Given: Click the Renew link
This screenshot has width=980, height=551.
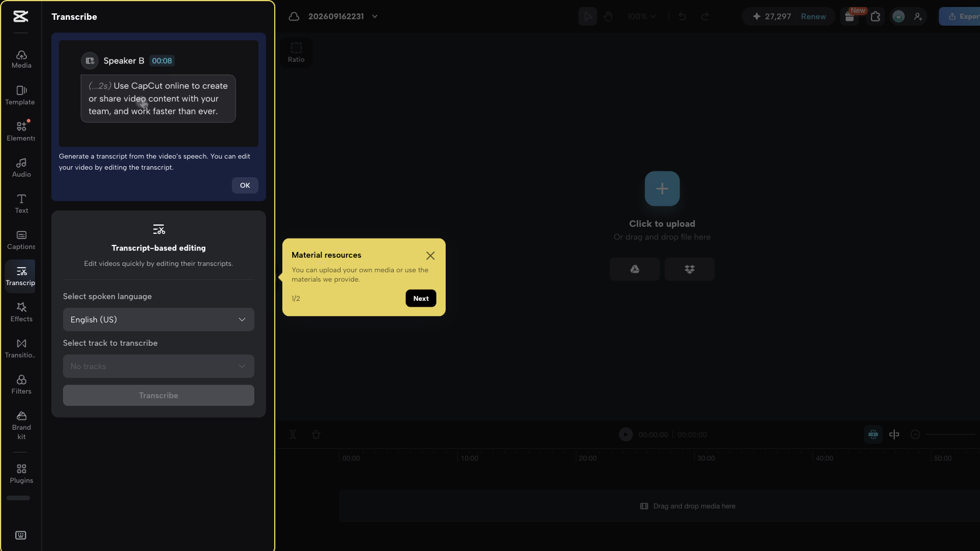Looking at the screenshot, I should pyautogui.click(x=813, y=16).
